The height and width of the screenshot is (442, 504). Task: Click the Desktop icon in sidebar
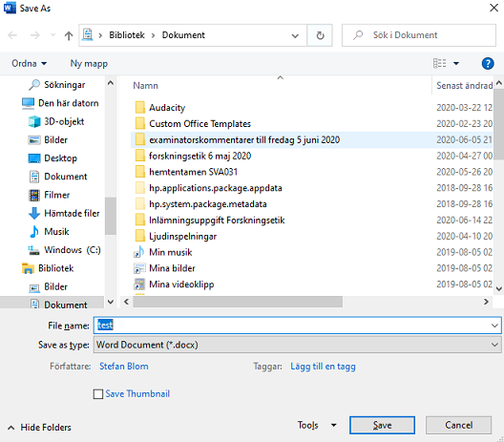[34, 158]
